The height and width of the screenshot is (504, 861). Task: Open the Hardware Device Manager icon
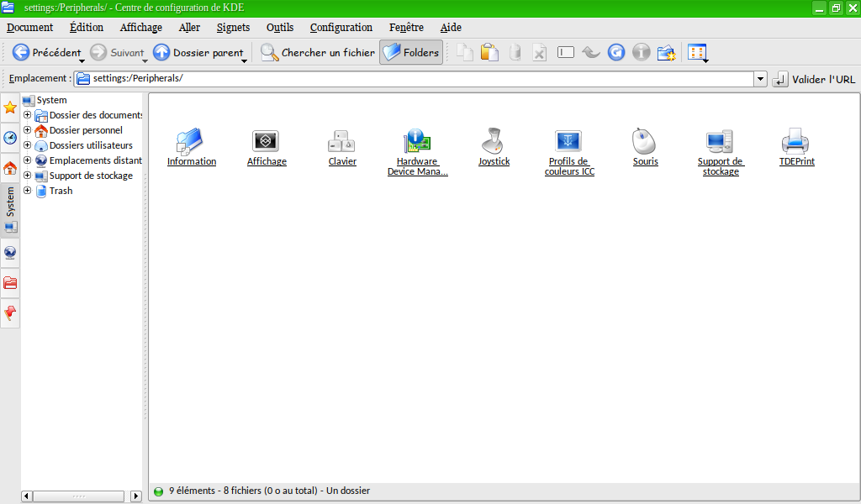coord(417,141)
